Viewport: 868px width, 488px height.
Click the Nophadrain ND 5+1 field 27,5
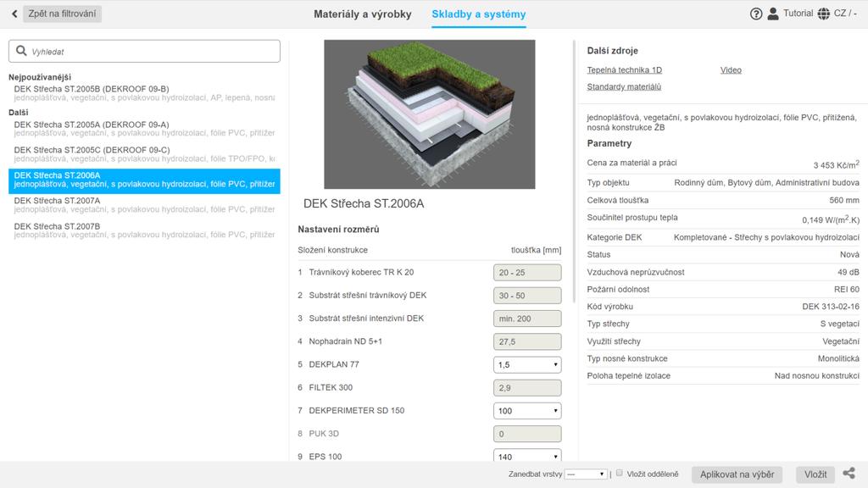527,341
